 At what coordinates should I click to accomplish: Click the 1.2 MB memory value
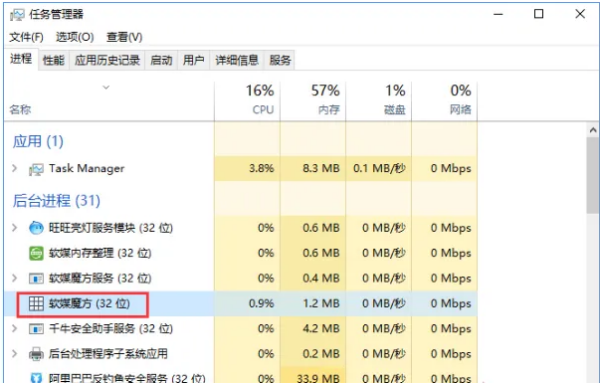coord(321,303)
